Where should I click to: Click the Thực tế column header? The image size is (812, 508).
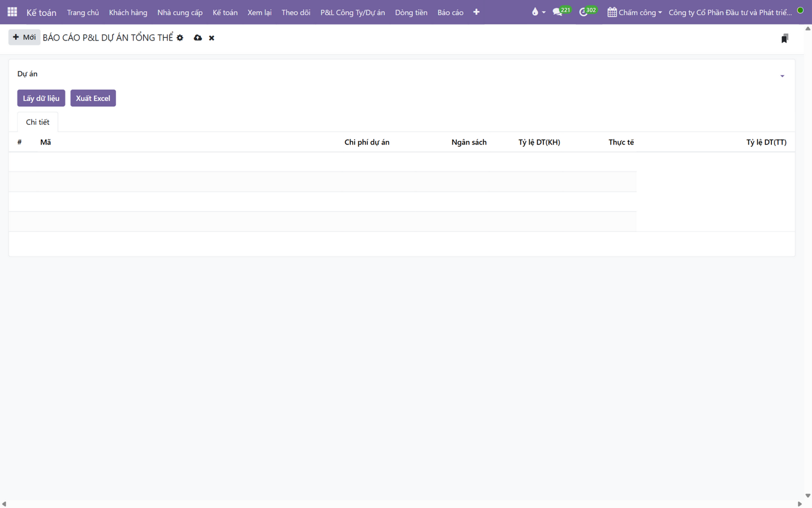621,142
